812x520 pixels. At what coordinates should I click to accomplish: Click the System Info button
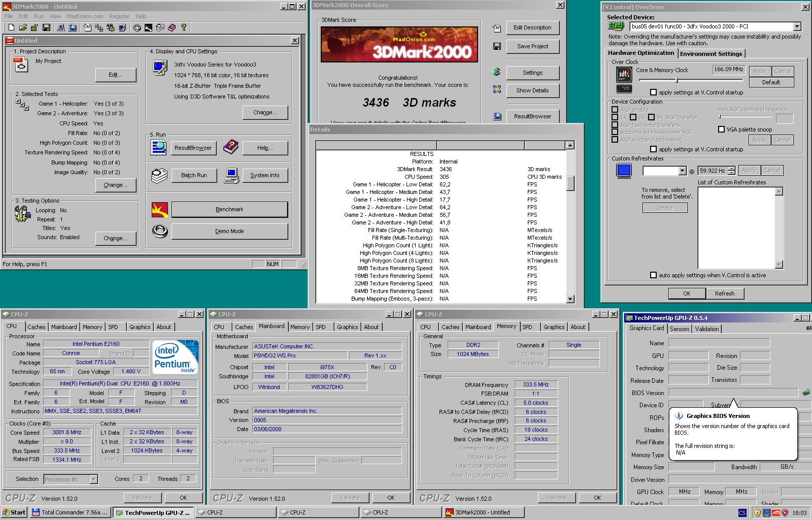pyautogui.click(x=265, y=175)
